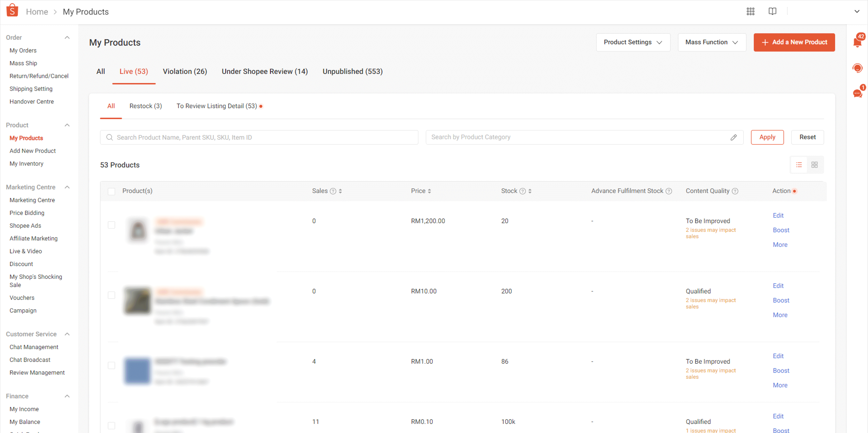The image size is (868, 433).
Task: Collapse the Order sidebar section
Action: click(67, 37)
